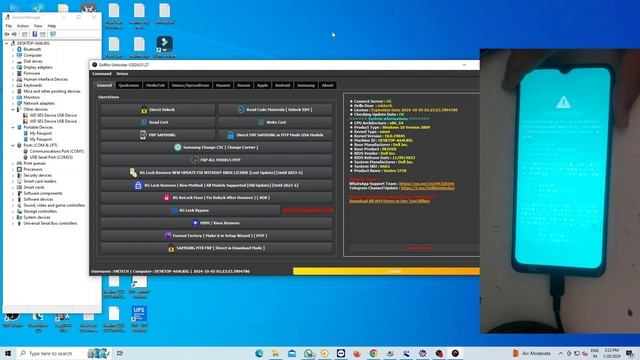Screen dimensions: 640x360
Task: Click the pink lock icon on KG ReLock Fixer
Action: (167, 198)
